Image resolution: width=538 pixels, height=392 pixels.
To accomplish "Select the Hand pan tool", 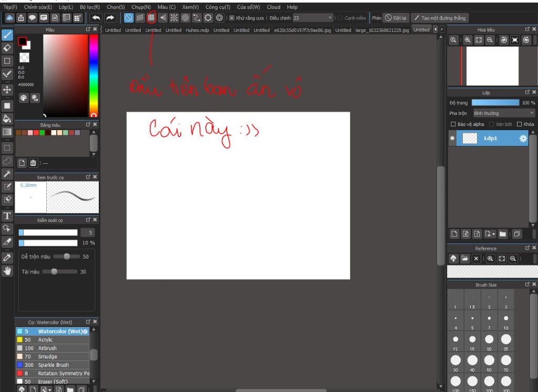I will pos(7,271).
